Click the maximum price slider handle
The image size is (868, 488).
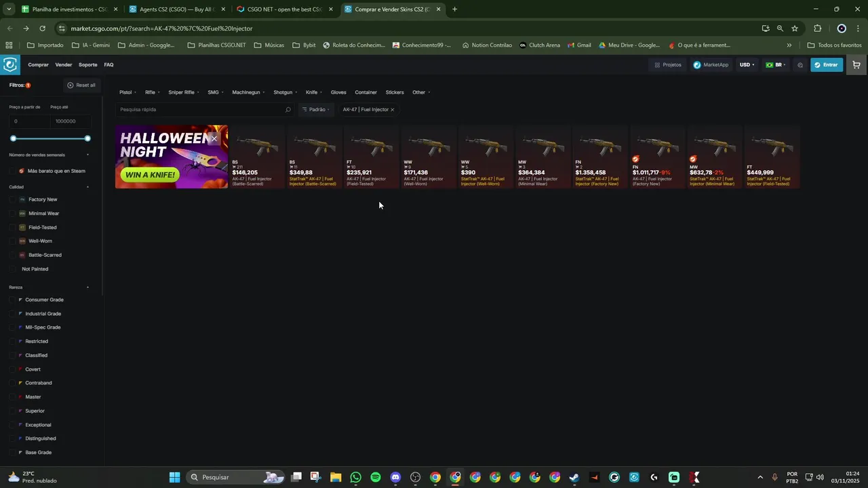point(87,138)
